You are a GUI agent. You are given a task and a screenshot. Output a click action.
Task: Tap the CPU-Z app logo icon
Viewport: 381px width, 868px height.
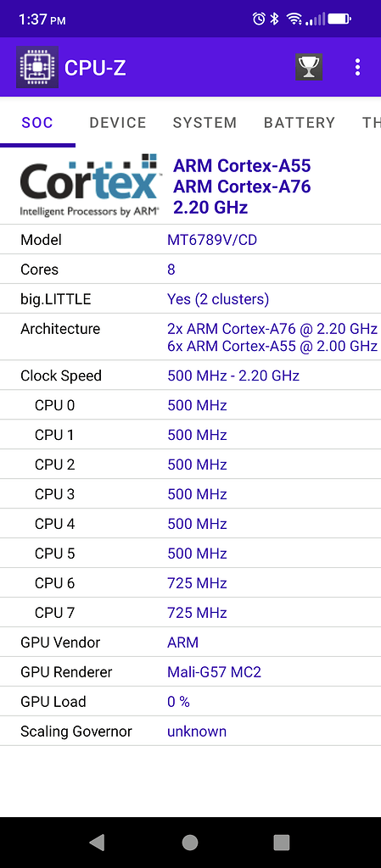tap(37, 67)
